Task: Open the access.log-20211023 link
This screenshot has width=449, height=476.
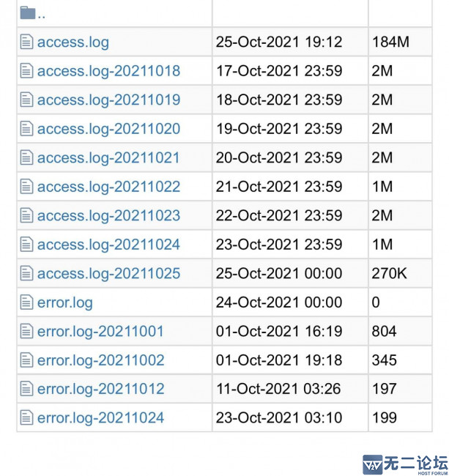Action: point(108,215)
